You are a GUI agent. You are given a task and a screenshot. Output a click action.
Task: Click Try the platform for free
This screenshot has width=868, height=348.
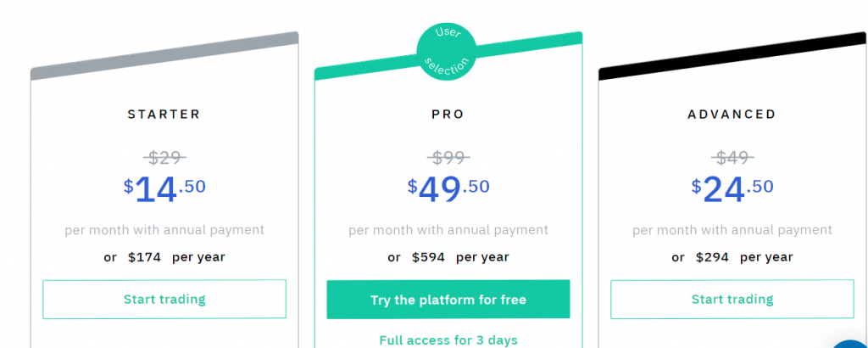448,300
